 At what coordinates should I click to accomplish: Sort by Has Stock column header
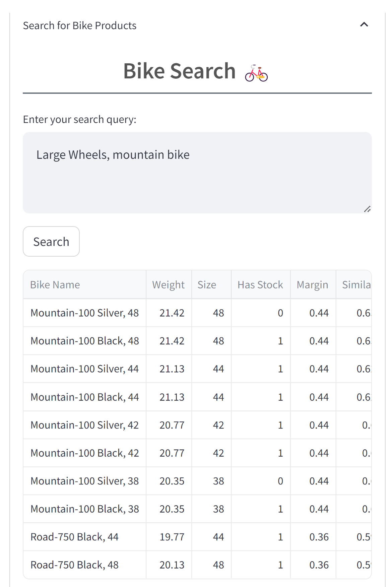[260, 285]
